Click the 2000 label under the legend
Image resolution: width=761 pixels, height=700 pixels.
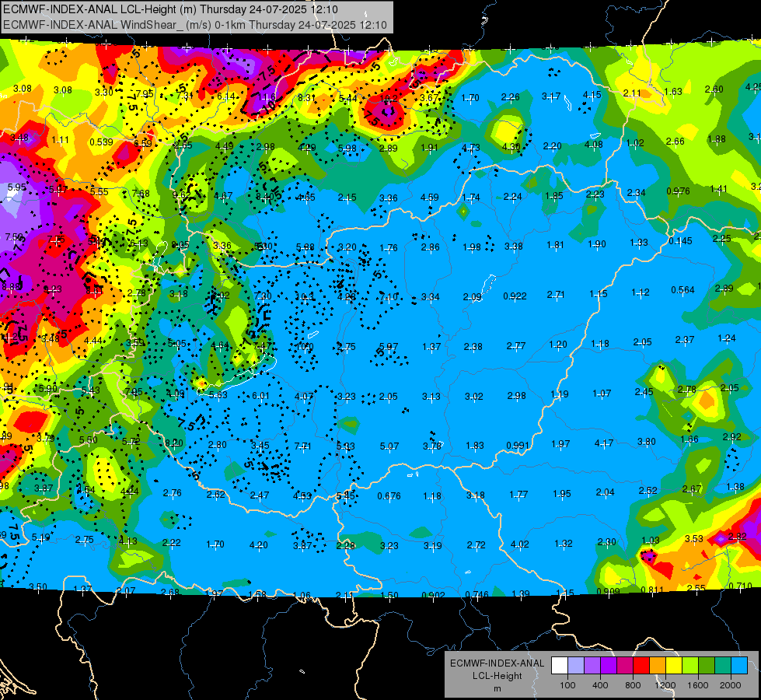(731, 685)
